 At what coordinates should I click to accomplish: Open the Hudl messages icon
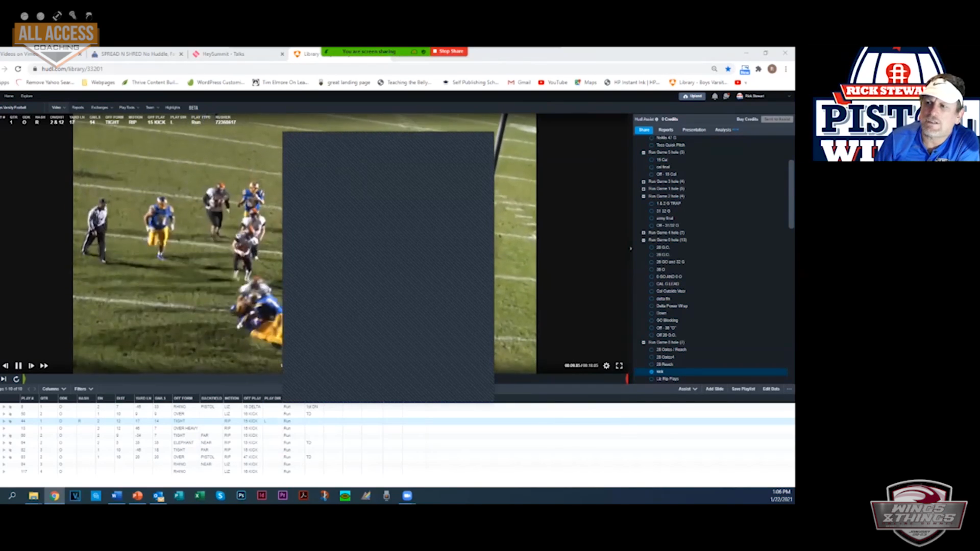coord(726,96)
